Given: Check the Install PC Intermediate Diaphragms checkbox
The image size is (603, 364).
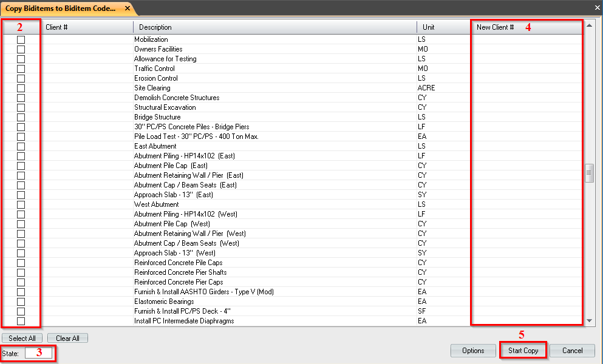Looking at the screenshot, I should pyautogui.click(x=21, y=321).
